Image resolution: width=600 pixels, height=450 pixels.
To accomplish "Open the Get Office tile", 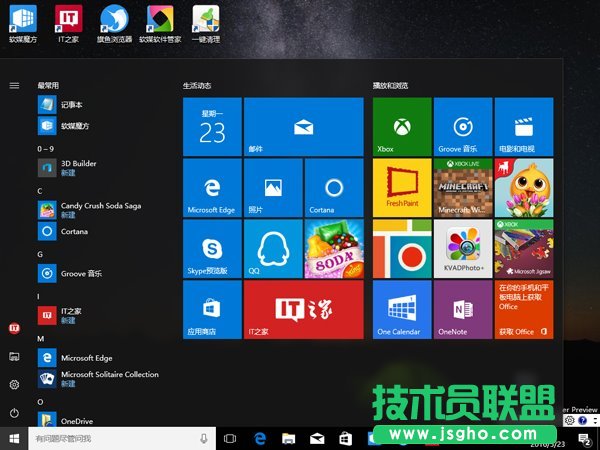I will click(524, 310).
